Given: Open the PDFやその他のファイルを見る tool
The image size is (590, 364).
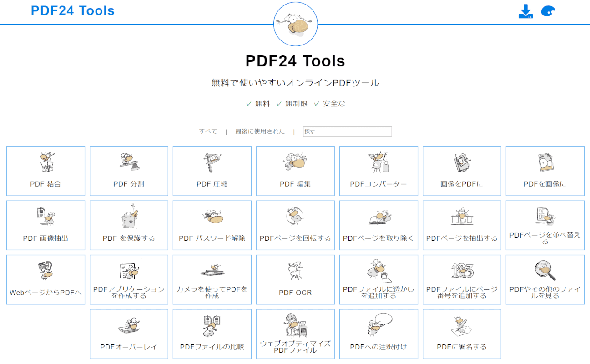Looking at the screenshot, I should (x=545, y=279).
